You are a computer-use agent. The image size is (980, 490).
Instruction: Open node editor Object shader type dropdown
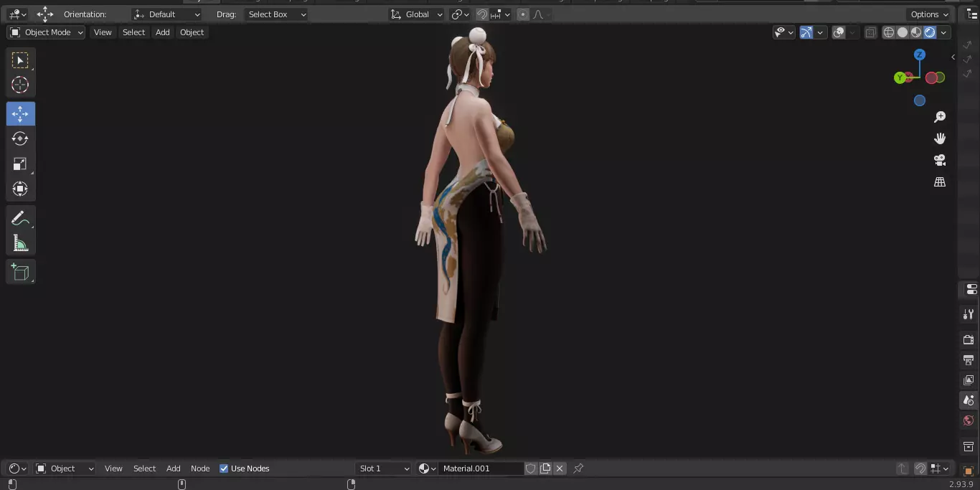pyautogui.click(x=65, y=468)
